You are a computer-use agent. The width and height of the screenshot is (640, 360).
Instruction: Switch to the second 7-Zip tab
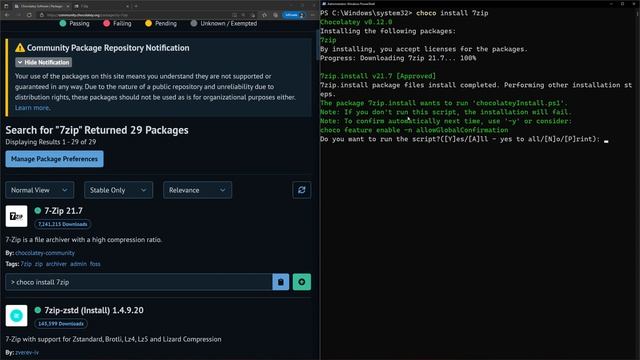click(101, 6)
